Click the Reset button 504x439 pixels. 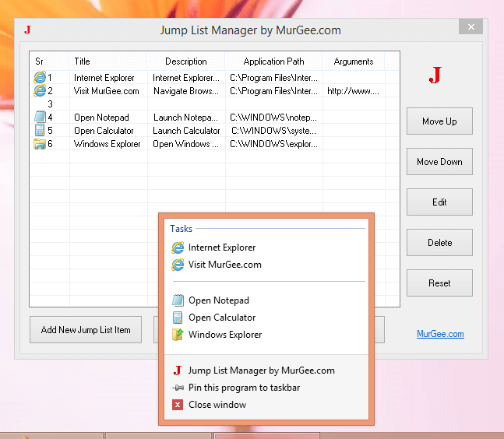point(439,283)
